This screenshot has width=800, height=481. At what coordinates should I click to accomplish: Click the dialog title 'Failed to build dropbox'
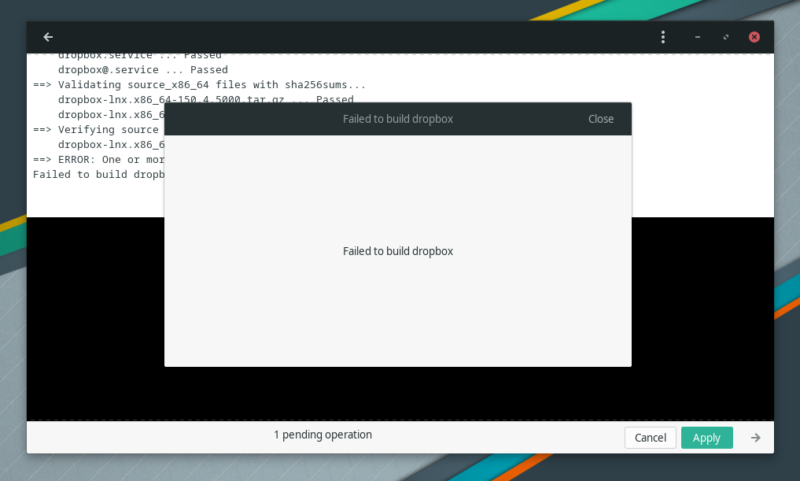(398, 119)
